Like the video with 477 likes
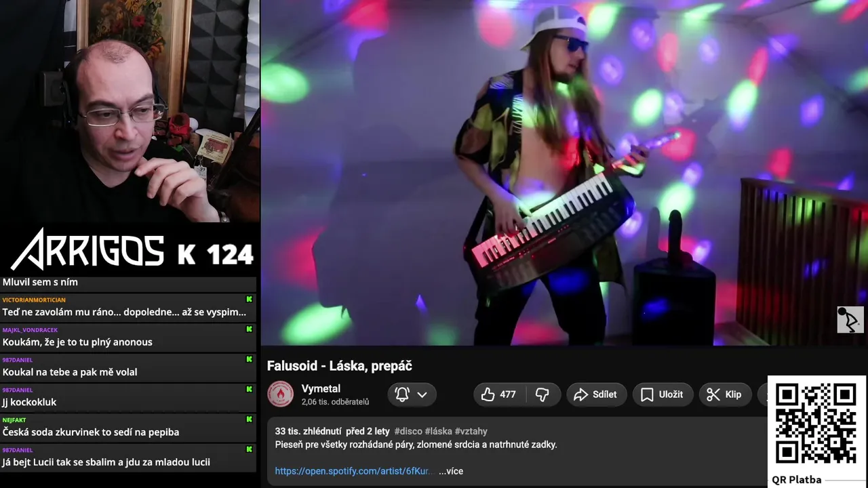Screen dimensions: 868x488 click(498, 394)
